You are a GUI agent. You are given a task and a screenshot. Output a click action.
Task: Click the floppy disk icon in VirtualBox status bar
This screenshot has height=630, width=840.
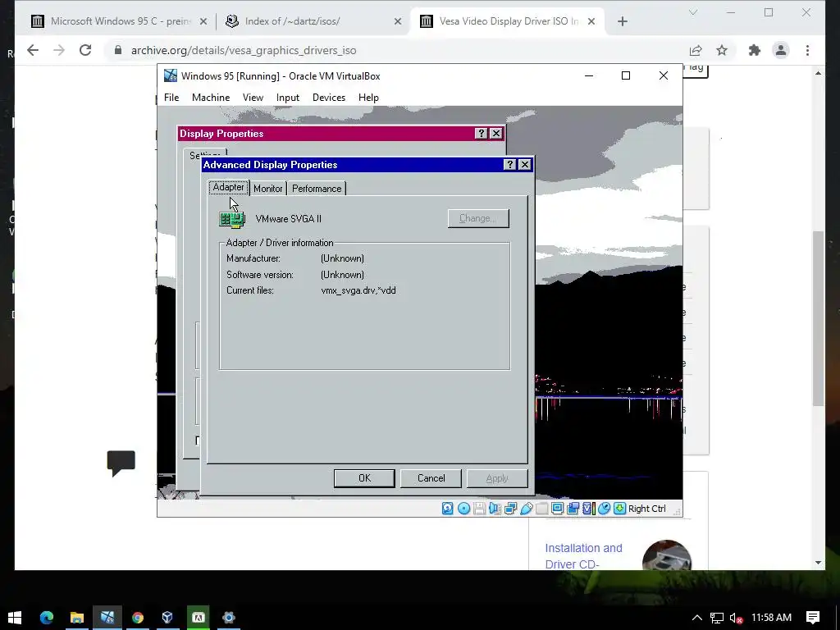479,509
